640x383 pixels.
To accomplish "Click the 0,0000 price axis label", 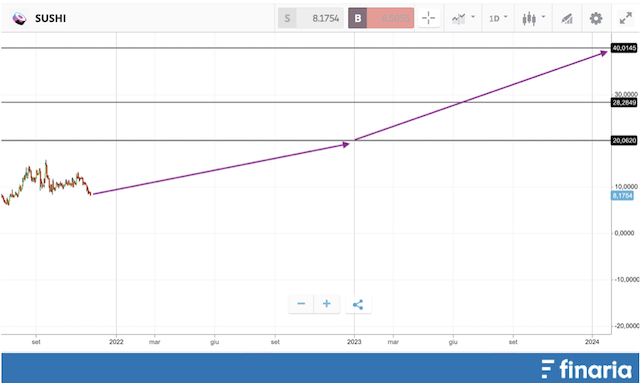I will 624,233.
